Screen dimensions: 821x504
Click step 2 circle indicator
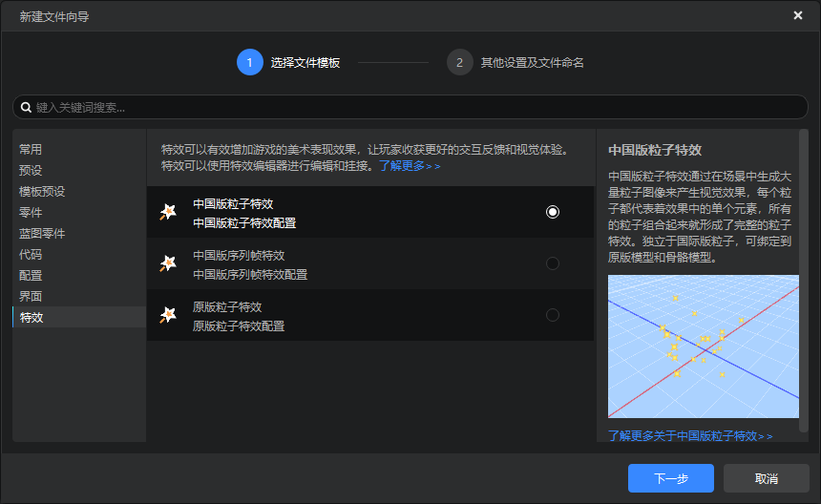[460, 62]
